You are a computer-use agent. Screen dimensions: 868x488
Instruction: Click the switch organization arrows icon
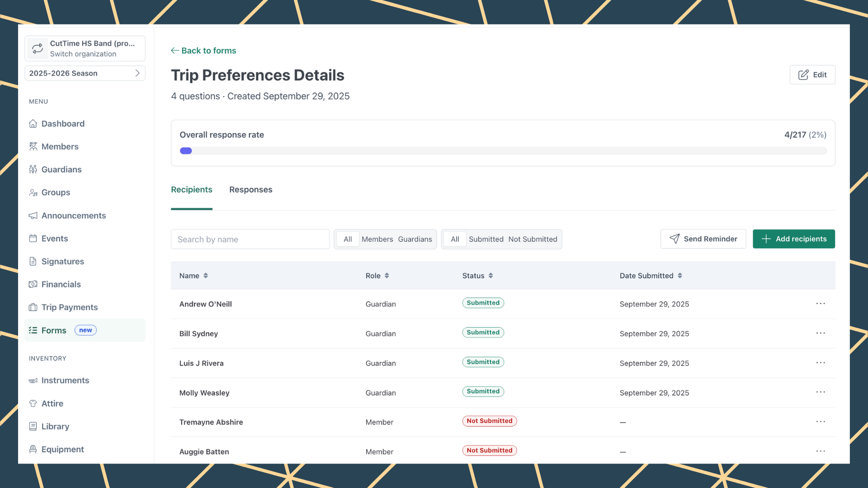tap(38, 48)
